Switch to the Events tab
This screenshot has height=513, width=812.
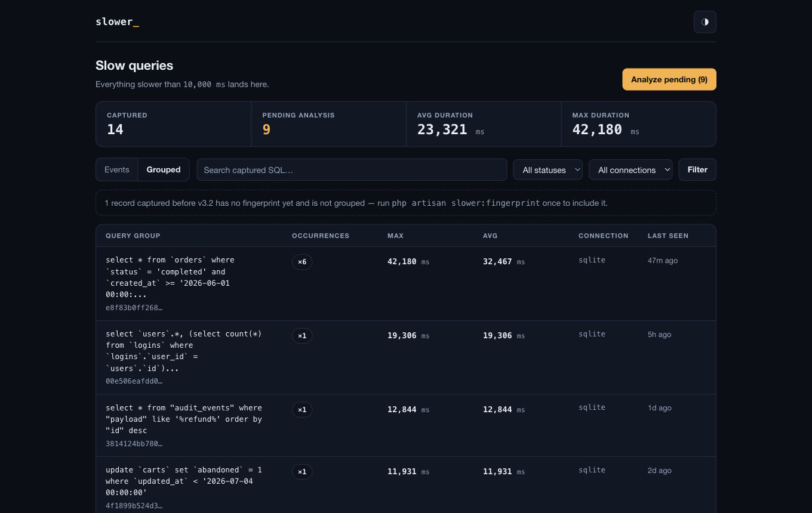pos(117,169)
